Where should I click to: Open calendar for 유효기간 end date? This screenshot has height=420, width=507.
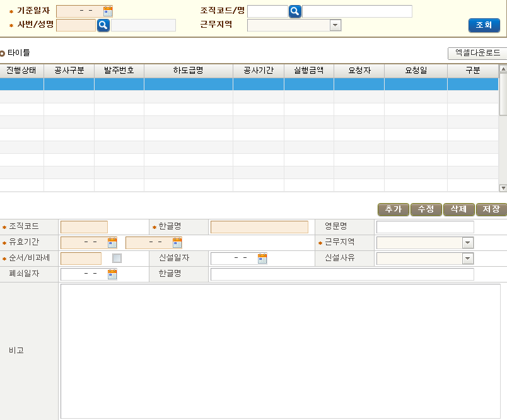177,243
